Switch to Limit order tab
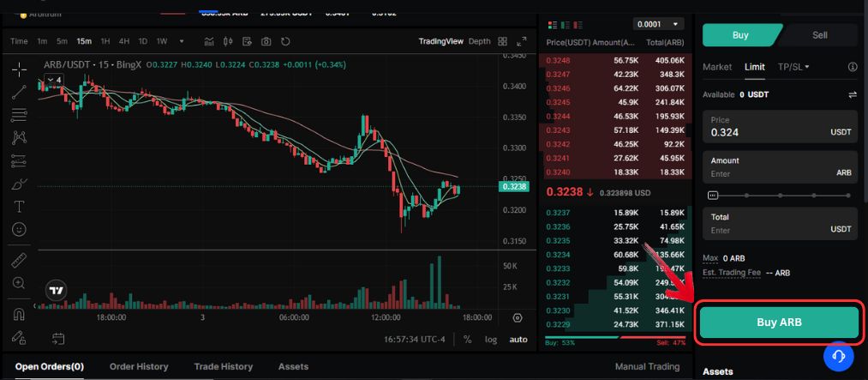Viewport: 868px width, 380px height. coord(755,67)
